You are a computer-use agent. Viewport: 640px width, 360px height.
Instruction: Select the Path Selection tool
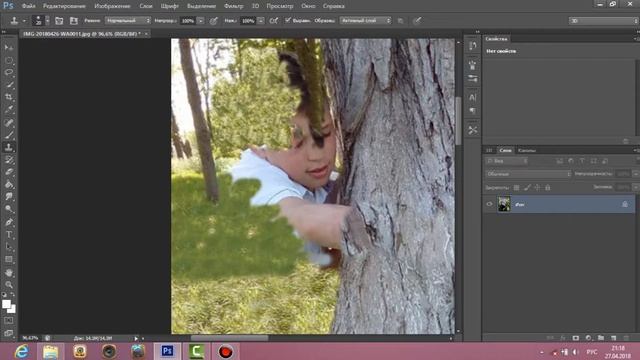click(9, 247)
